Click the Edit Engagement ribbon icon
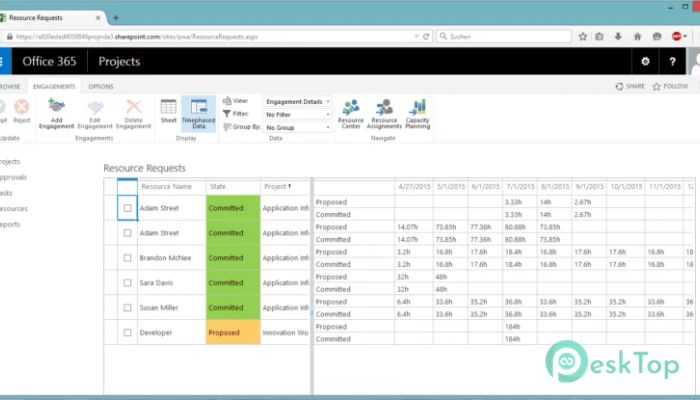This screenshot has height=400, width=700. coord(95,113)
